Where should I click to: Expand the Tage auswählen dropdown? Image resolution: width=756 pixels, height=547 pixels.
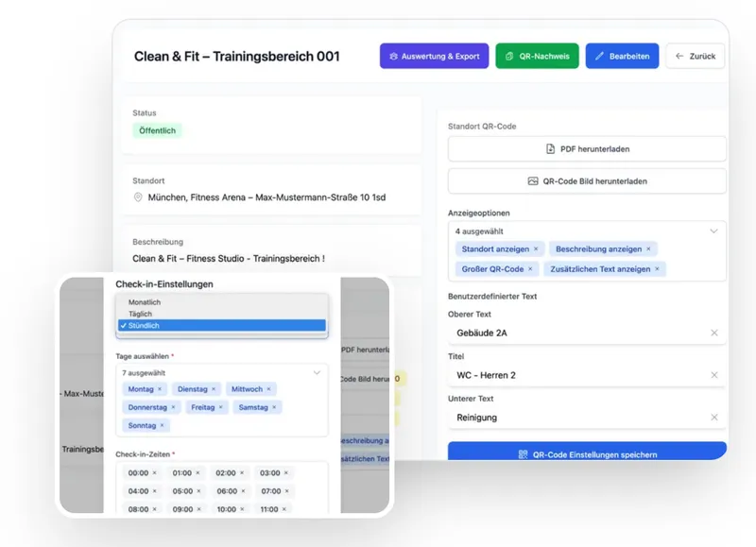click(x=317, y=373)
